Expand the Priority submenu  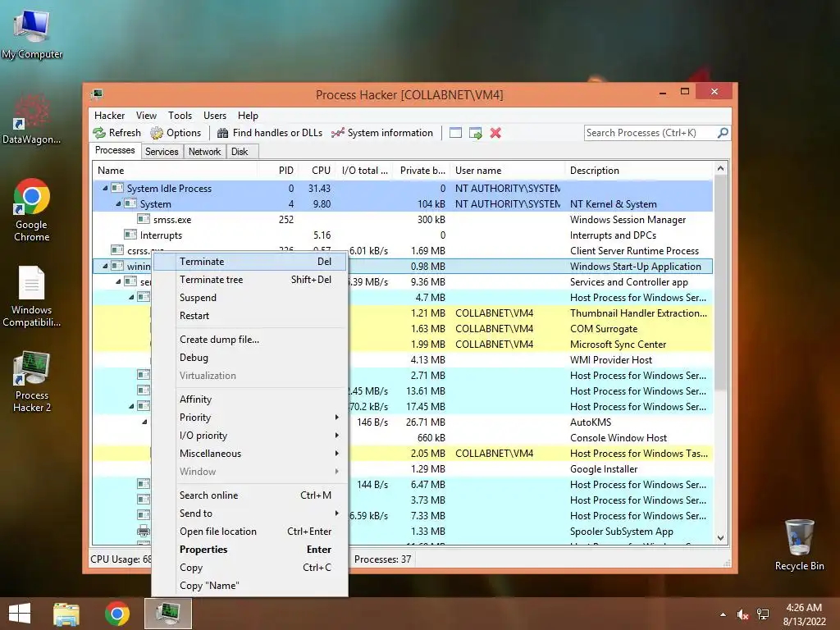[x=249, y=418]
